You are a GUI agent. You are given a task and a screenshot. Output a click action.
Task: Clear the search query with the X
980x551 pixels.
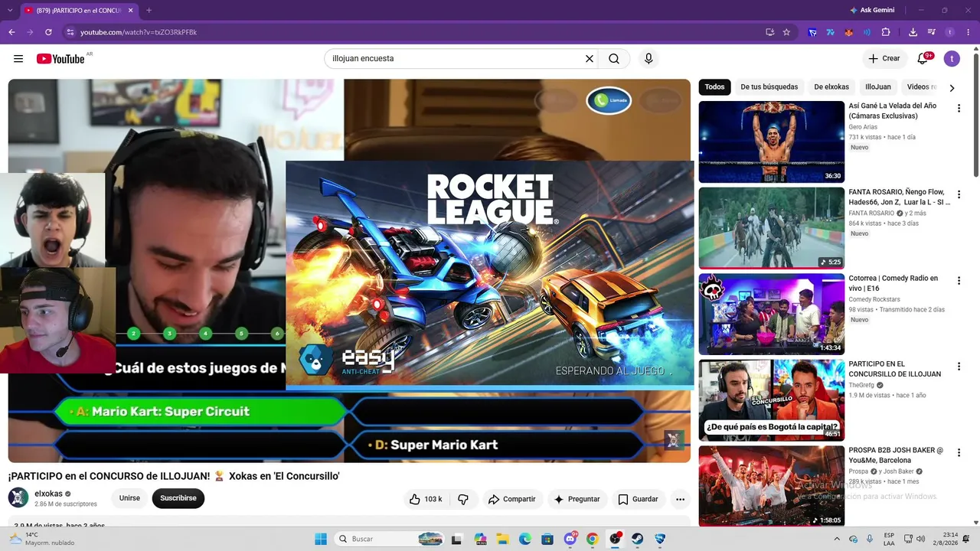pyautogui.click(x=590, y=59)
